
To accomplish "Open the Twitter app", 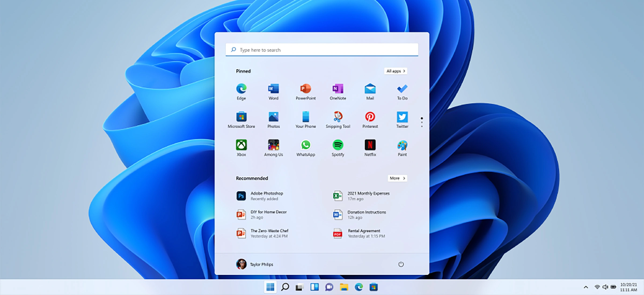I will tap(402, 120).
